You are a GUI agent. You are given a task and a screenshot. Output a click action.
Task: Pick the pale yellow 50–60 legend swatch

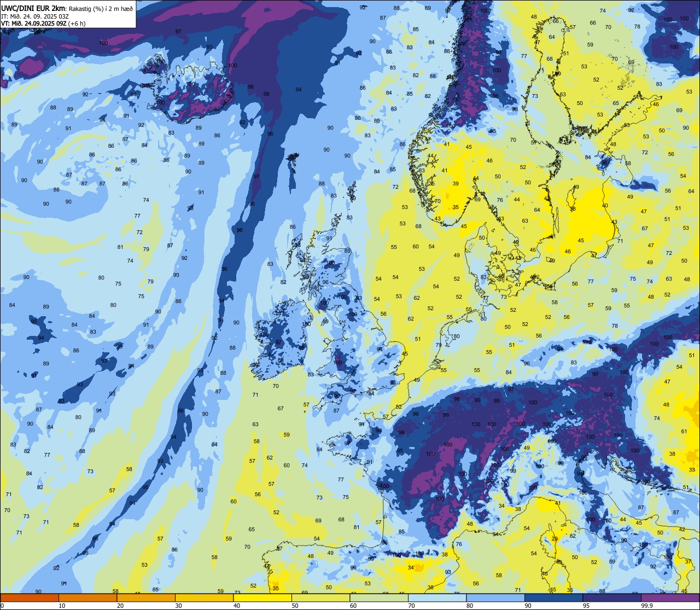tap(320, 597)
